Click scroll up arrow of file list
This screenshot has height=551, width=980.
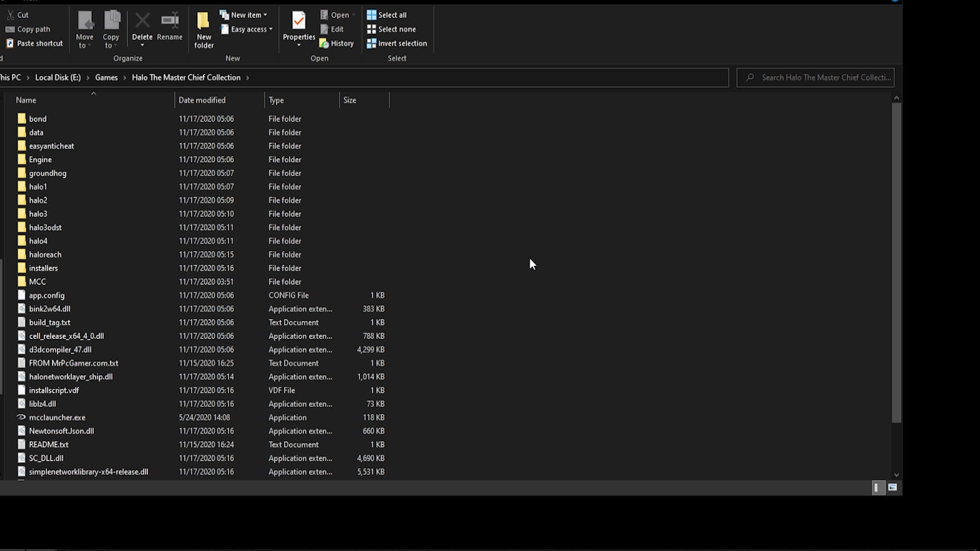[x=896, y=98]
